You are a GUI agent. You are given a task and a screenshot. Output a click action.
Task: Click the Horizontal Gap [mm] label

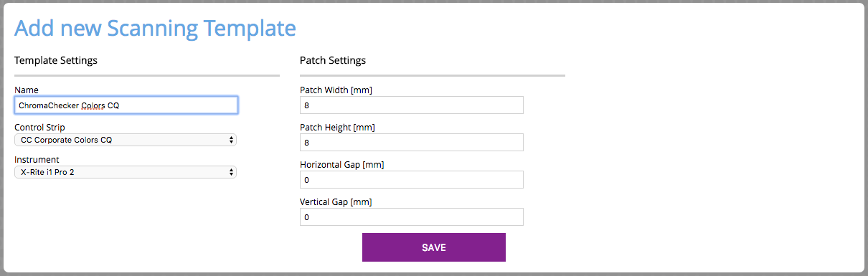341,164
